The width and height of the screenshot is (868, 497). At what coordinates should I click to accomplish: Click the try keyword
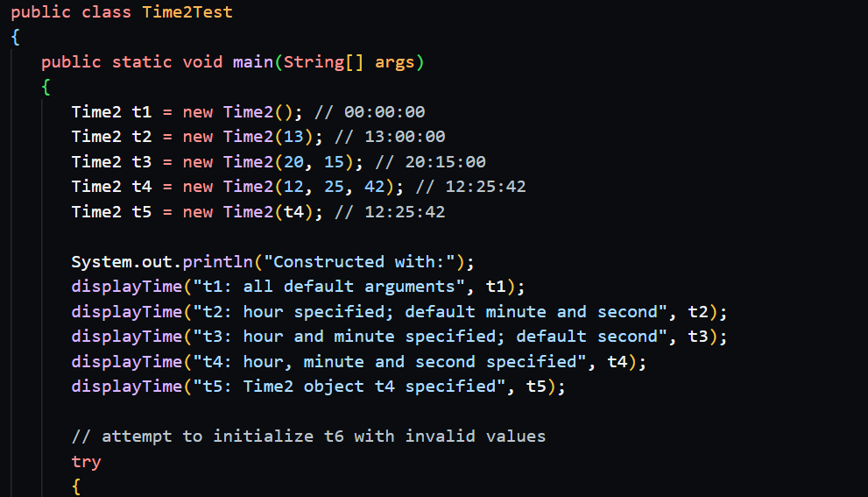coord(86,462)
